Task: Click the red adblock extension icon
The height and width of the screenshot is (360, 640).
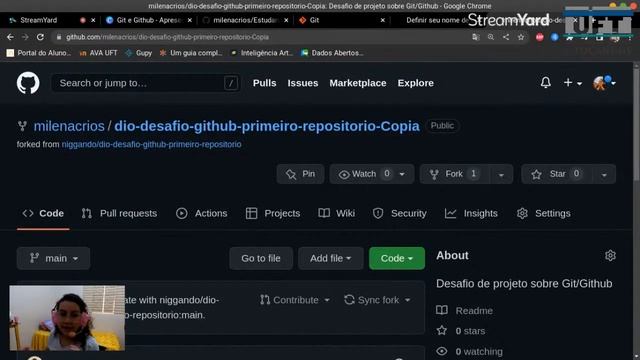Action: coord(540,37)
